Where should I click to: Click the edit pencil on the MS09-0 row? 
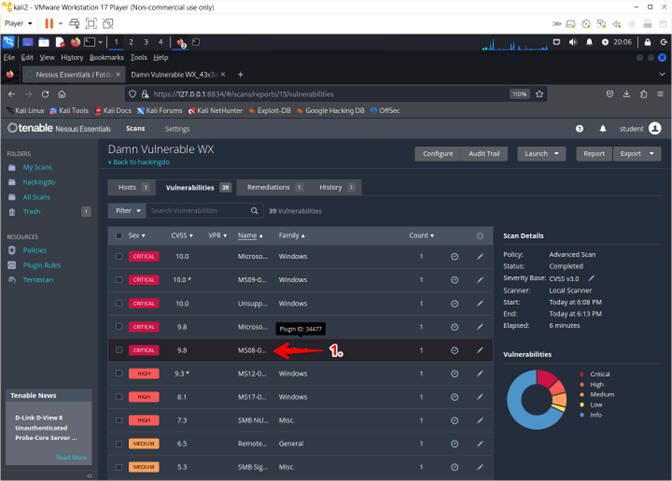[480, 280]
